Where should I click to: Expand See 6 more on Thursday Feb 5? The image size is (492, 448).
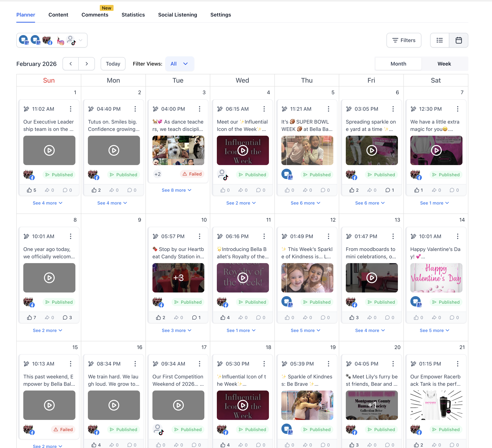[305, 203]
